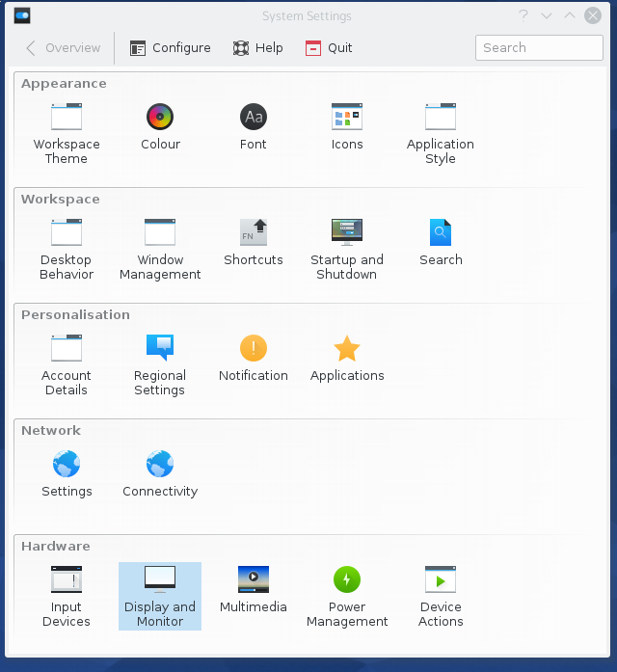Open Applications settings with star icon
Image resolution: width=617 pixels, height=672 pixels.
[347, 358]
